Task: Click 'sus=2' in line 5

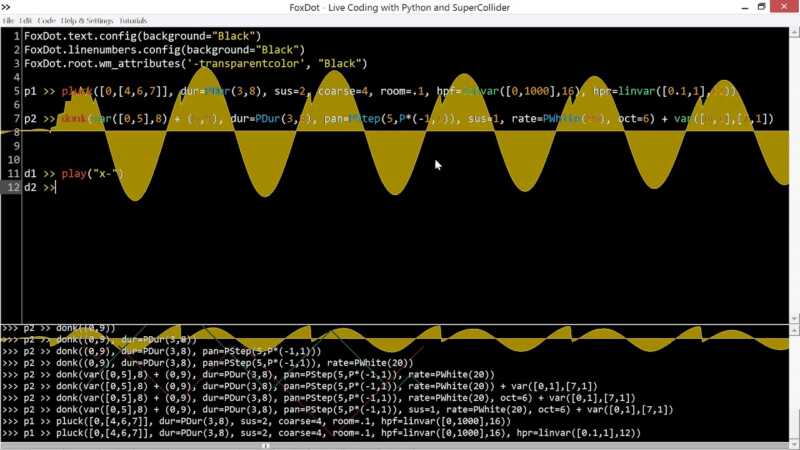Action: tap(290, 91)
